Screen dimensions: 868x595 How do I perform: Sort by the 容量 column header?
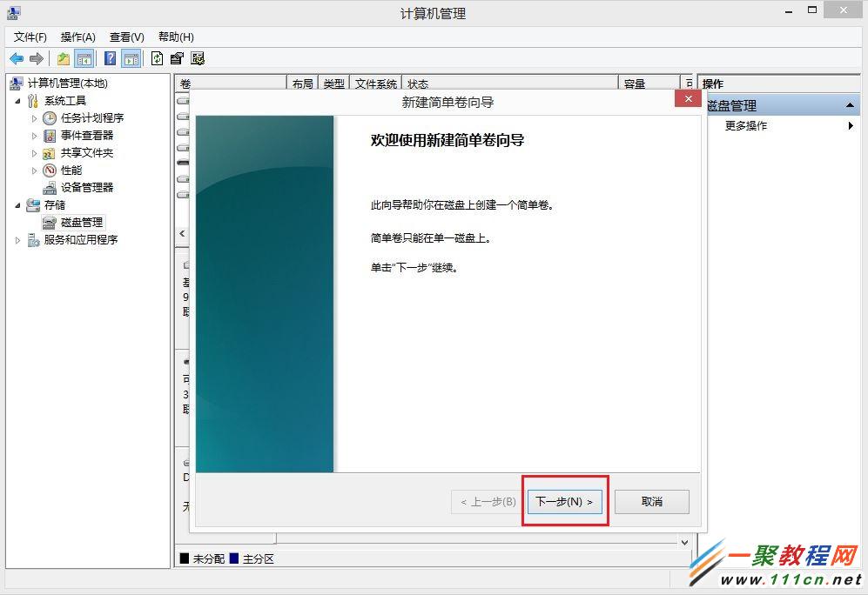pos(649,84)
